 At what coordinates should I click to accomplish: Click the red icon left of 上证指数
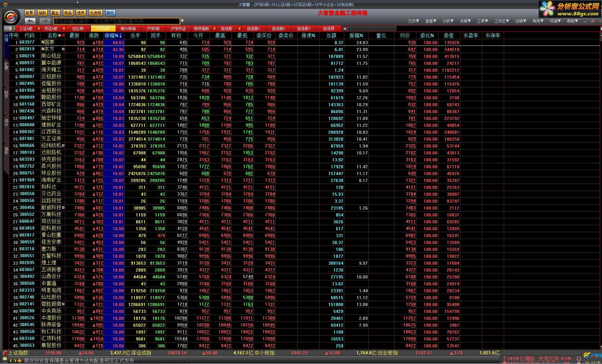(x=5, y=353)
